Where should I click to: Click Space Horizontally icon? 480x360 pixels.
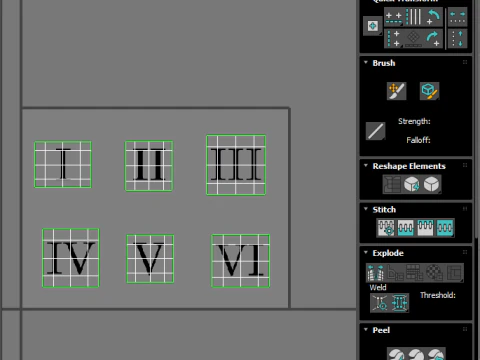coord(457,18)
